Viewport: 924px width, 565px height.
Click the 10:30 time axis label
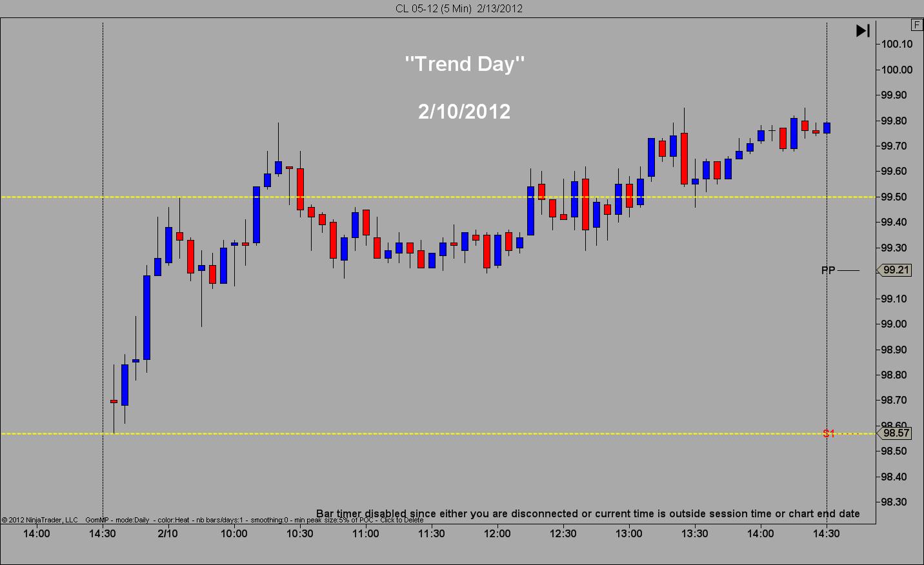point(300,533)
